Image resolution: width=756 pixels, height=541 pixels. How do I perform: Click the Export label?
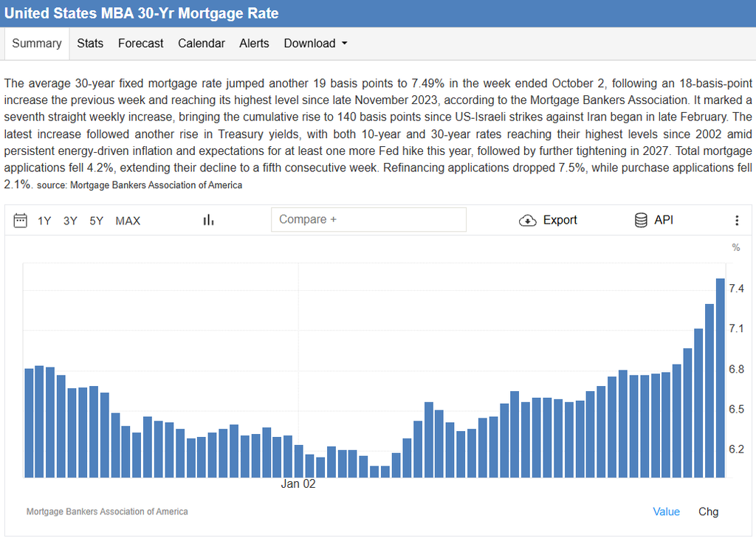[560, 220]
